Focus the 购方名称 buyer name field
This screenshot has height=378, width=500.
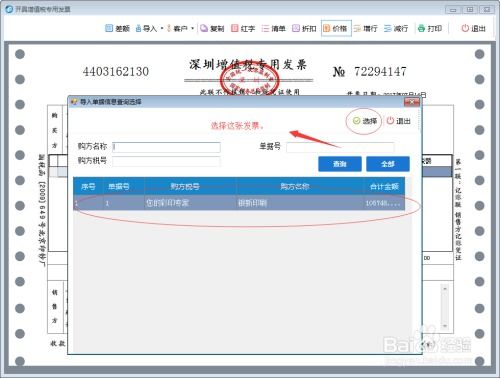coord(166,147)
